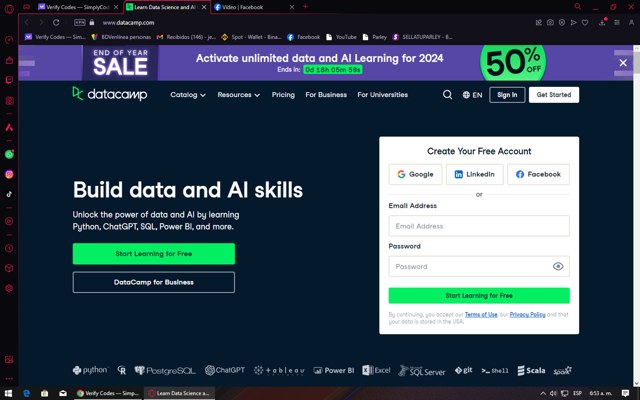640x400 pixels.
Task: Switch to Verify Codes SimplyCodes tab
Action: click(76, 7)
